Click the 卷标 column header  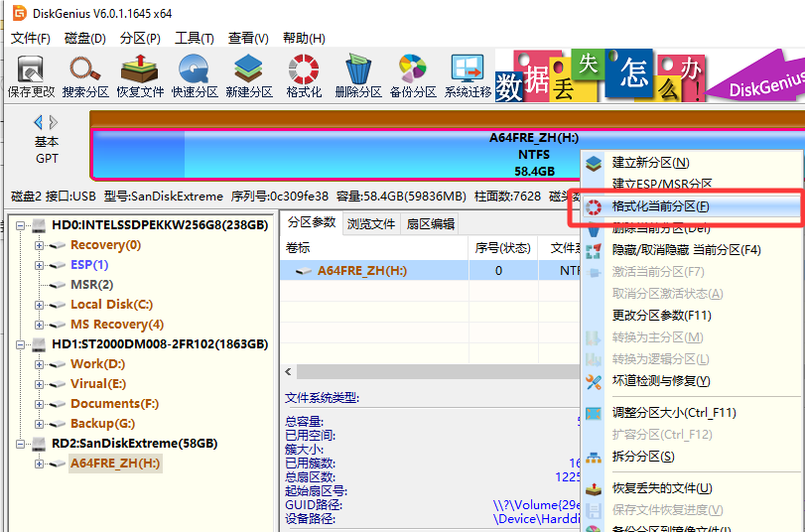(x=374, y=248)
